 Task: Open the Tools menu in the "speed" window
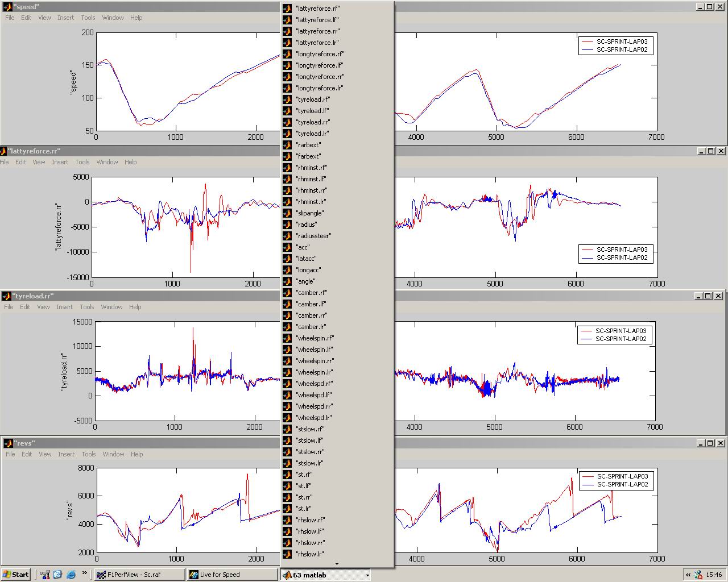pos(88,18)
